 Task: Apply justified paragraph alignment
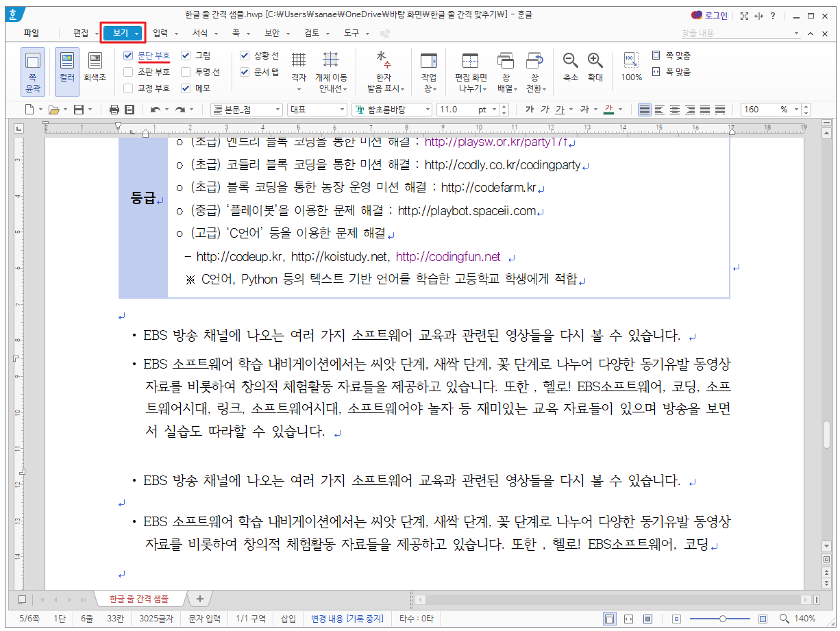click(x=645, y=110)
